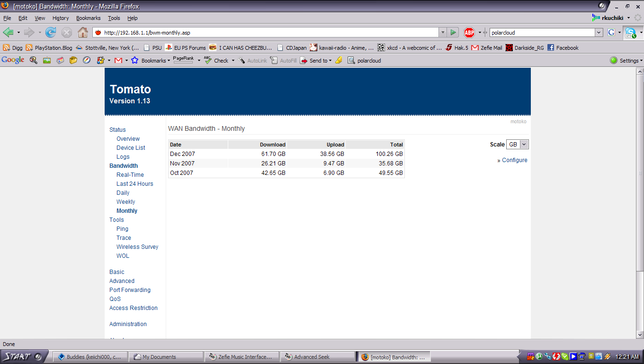Open the Bookmarks menu in the menu bar
This screenshot has height=364, width=644.
pyautogui.click(x=89, y=18)
